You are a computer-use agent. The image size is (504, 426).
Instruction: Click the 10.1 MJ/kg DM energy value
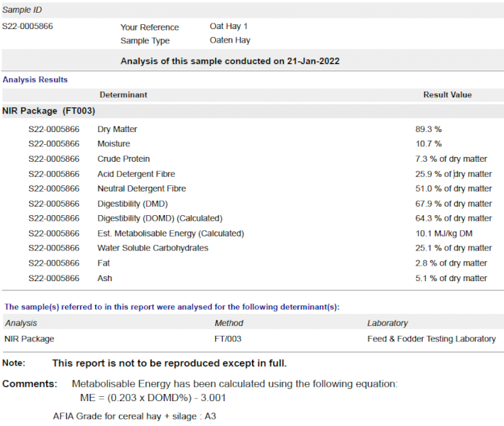coord(444,234)
